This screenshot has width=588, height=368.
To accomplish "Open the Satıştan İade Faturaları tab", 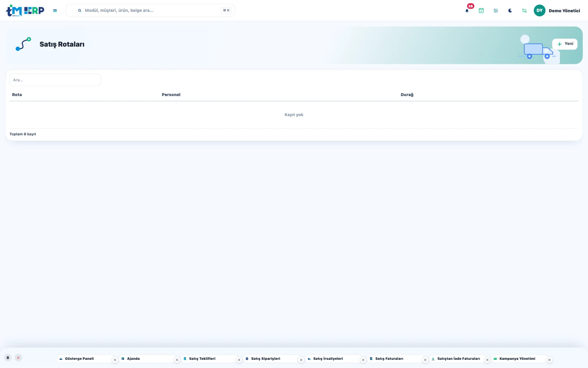I will pyautogui.click(x=457, y=359).
